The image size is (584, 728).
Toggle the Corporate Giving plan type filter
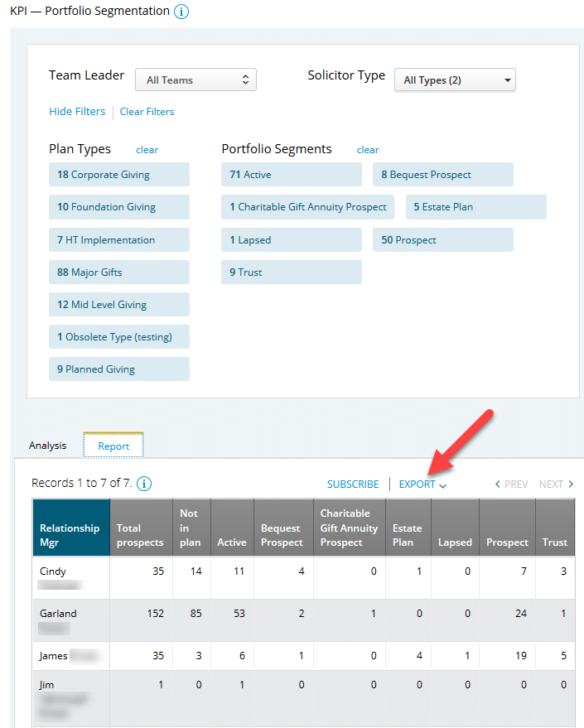(x=119, y=175)
